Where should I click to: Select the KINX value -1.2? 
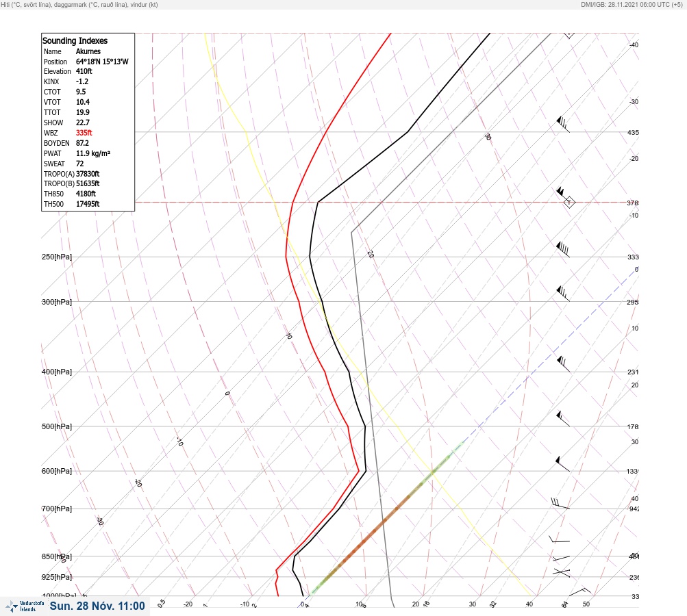[x=82, y=81]
